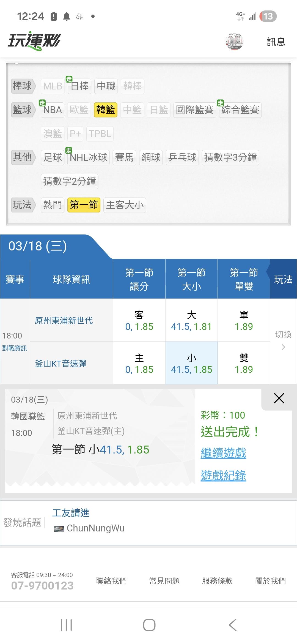The image size is (297, 644).
Task: Open 釜山KT音速彈 team info
Action: (x=61, y=364)
